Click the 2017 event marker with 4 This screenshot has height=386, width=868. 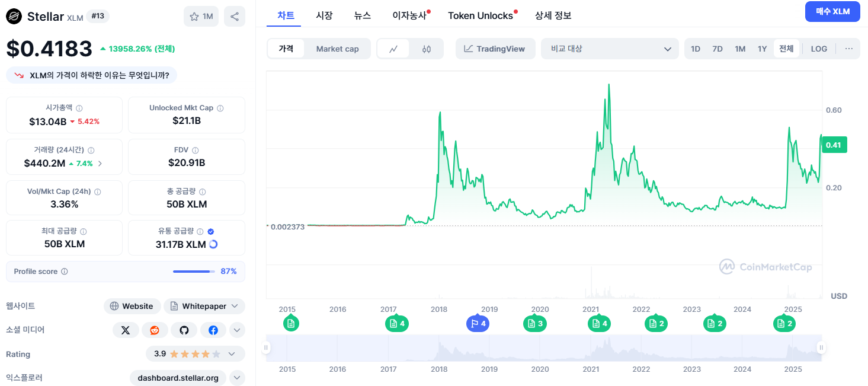point(397,324)
